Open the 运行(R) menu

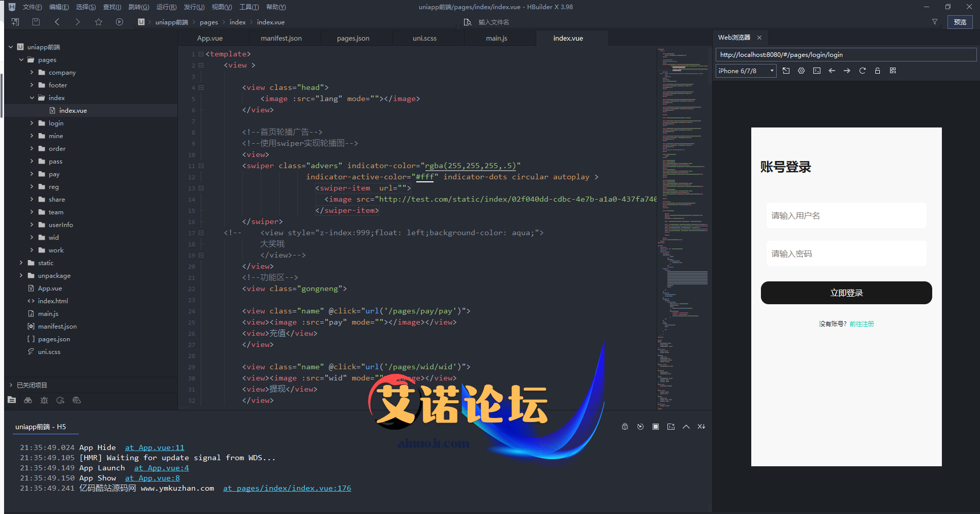coord(166,7)
